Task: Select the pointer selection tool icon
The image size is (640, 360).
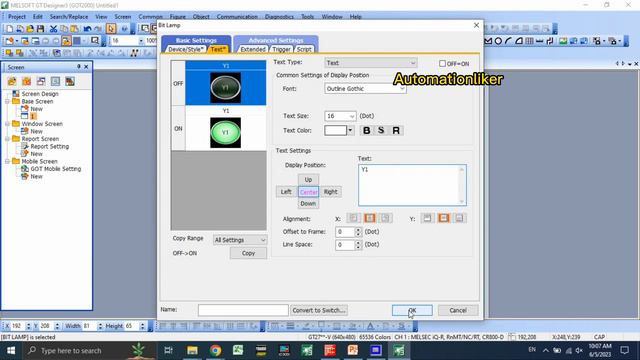Action: pyautogui.click(x=111, y=29)
